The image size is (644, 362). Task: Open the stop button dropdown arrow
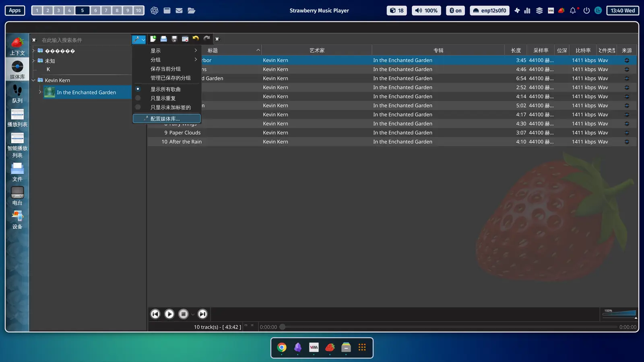pyautogui.click(x=193, y=314)
